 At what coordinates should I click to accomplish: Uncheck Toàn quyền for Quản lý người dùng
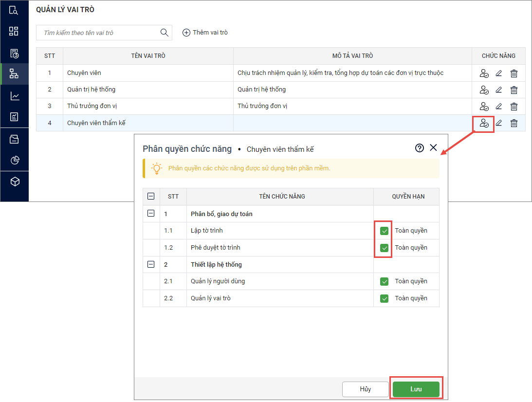[x=385, y=281]
